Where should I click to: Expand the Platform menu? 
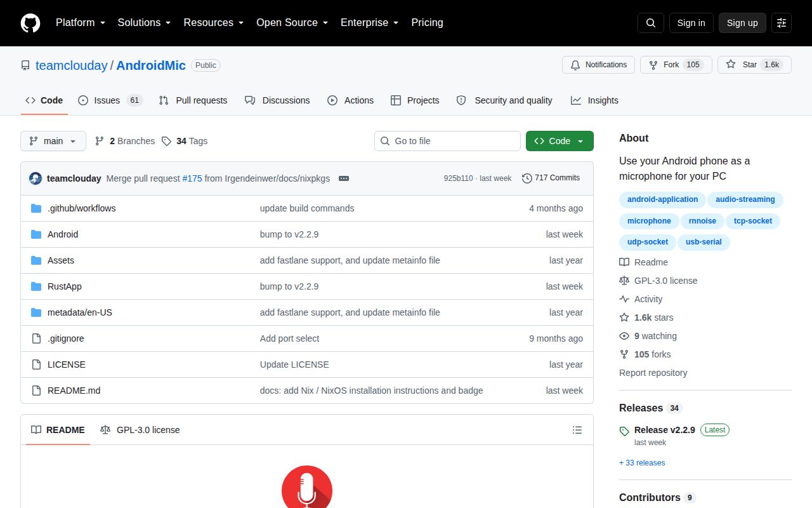[81, 23]
